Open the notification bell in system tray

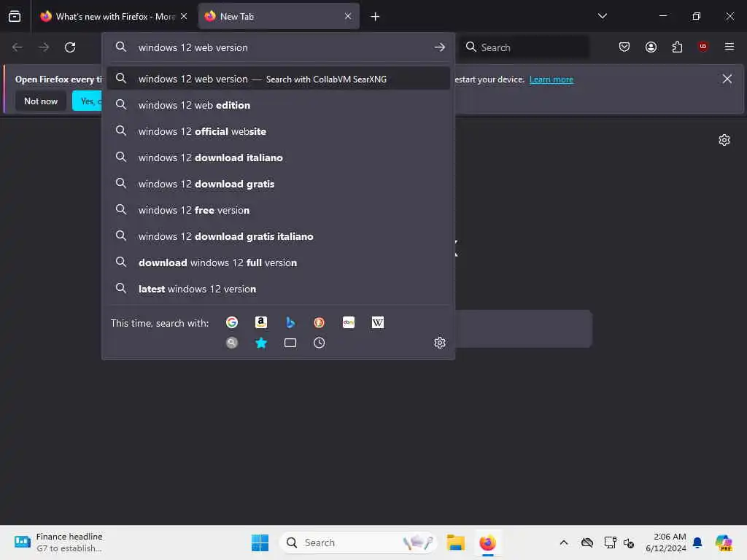pos(697,542)
